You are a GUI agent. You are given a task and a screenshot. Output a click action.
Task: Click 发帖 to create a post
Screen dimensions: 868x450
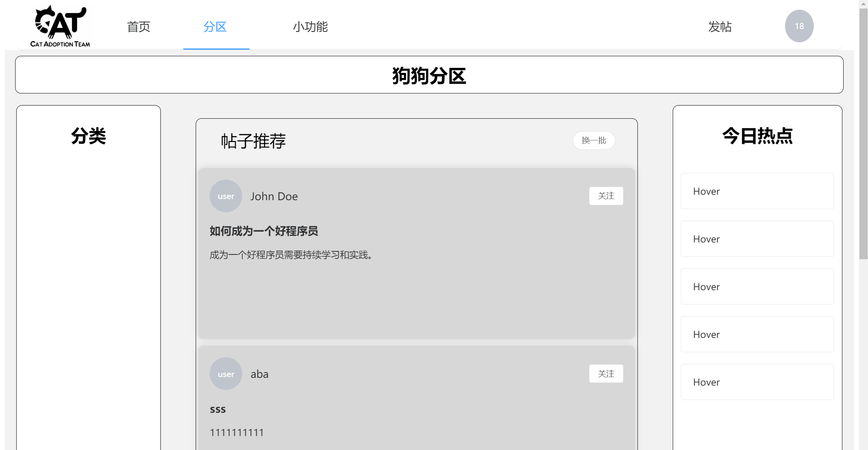coord(720,26)
